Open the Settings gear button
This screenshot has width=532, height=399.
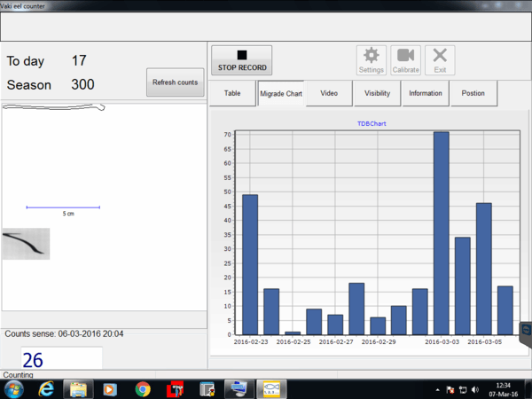tap(372, 60)
